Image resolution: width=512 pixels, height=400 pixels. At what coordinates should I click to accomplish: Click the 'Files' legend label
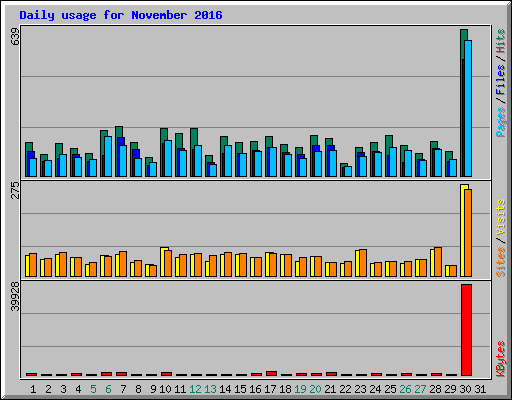[x=501, y=79]
